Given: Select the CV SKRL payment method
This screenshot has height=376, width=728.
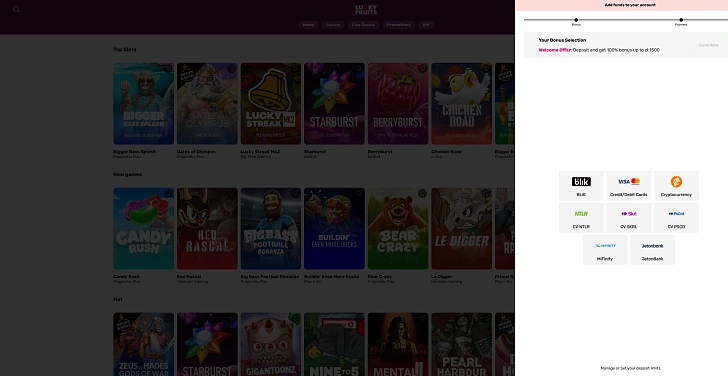Looking at the screenshot, I should click(x=629, y=218).
